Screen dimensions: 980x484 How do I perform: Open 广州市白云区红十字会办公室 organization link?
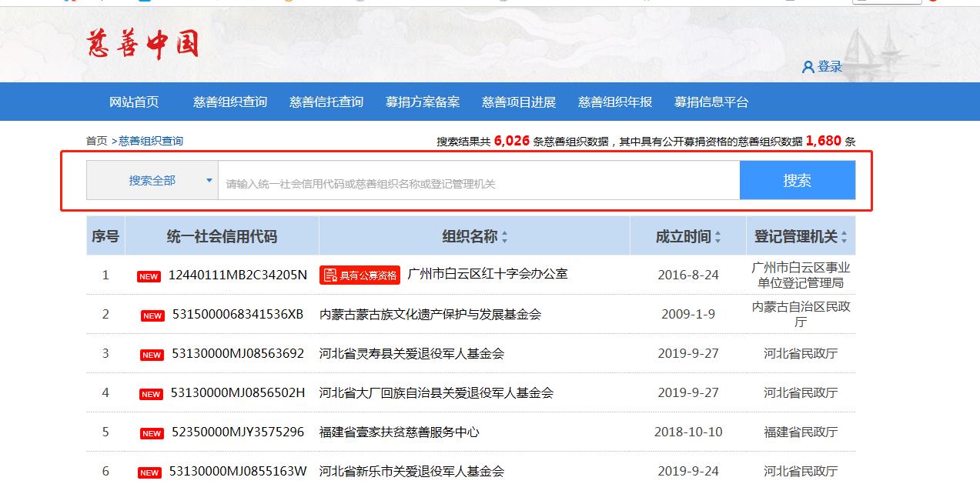click(x=487, y=274)
